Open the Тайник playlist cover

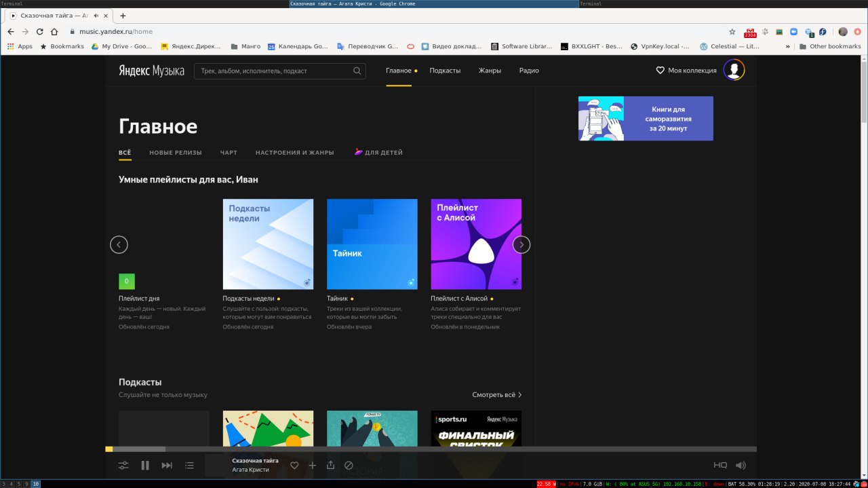coord(372,244)
